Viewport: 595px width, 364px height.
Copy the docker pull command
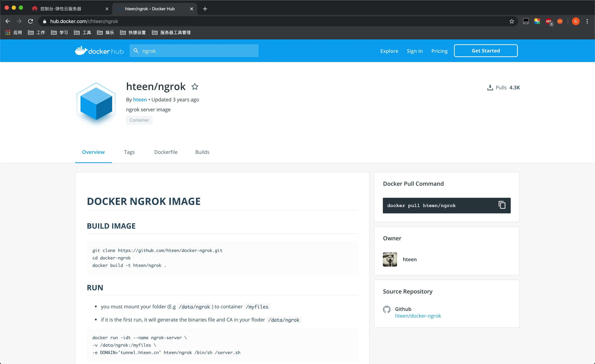(x=502, y=205)
